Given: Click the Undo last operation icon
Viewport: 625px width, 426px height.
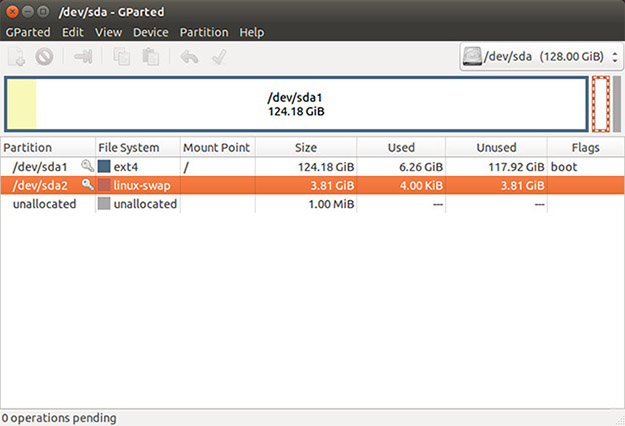Looking at the screenshot, I should (x=190, y=58).
